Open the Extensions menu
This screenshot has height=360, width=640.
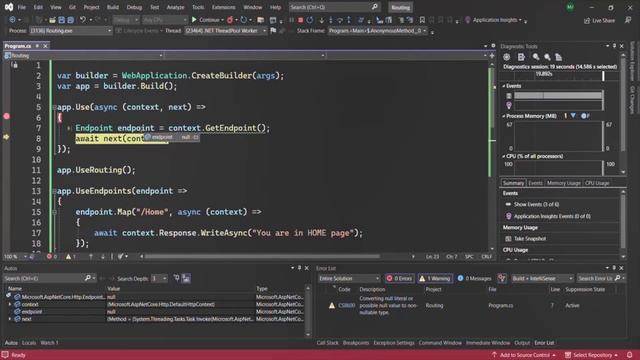click(x=223, y=7)
